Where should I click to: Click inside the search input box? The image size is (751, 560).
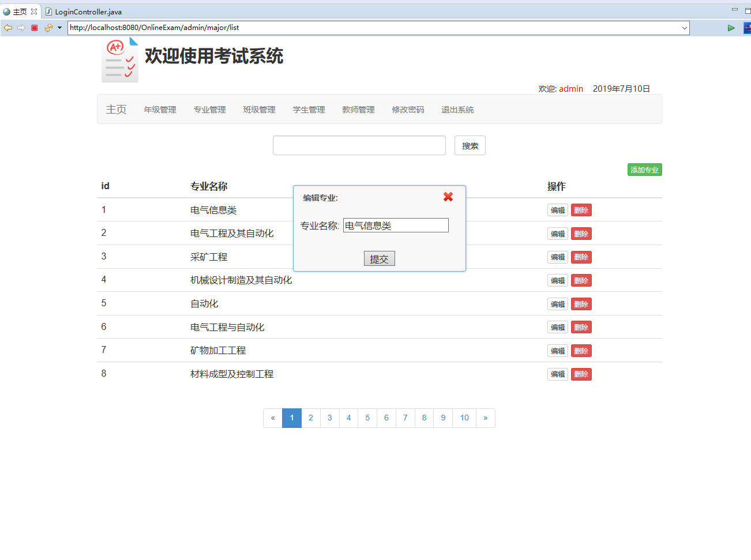[359, 145]
